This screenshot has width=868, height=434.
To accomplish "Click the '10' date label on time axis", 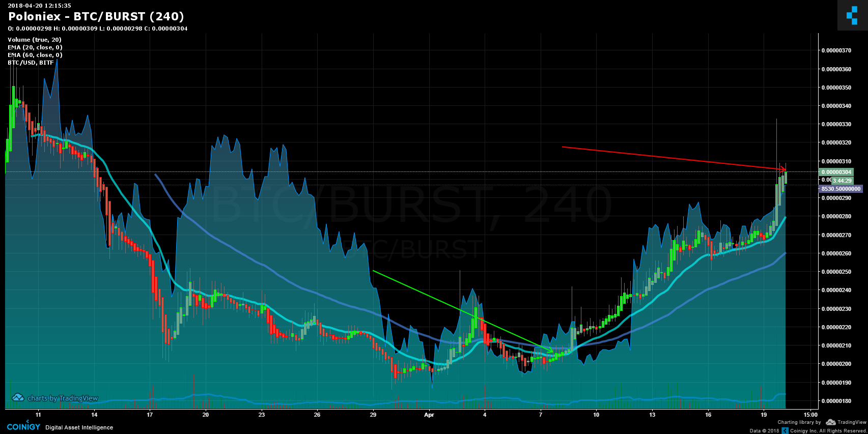I will [596, 415].
